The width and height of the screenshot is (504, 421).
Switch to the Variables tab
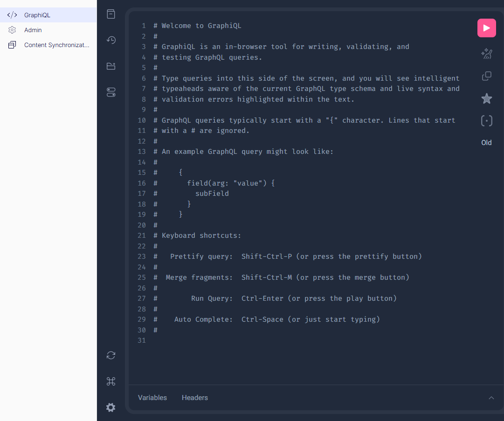[x=152, y=398]
